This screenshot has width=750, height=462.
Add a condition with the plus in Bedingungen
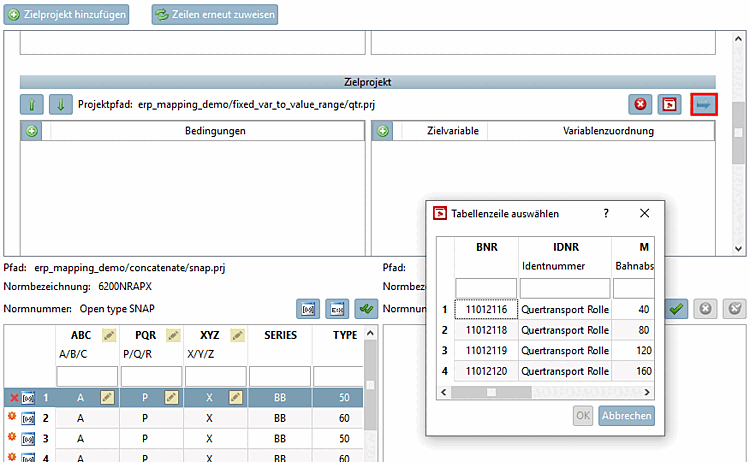(x=32, y=131)
